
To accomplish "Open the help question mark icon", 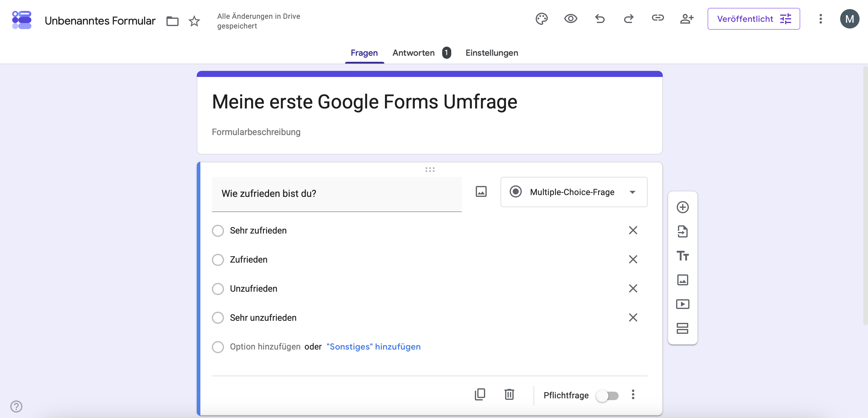I will pos(16,406).
